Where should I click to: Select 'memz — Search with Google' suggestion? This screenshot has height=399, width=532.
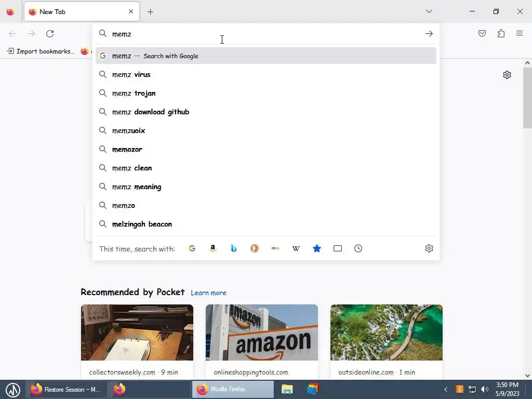[265, 56]
